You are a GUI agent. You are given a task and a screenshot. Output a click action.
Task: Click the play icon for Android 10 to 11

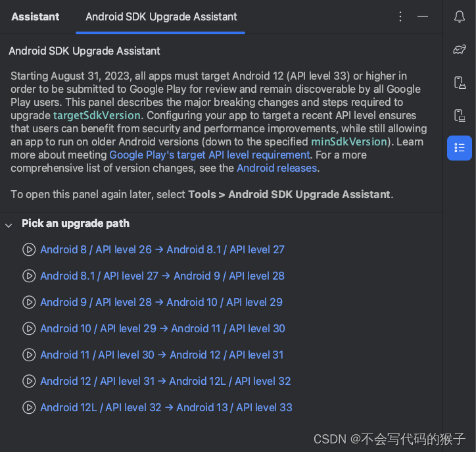29,329
